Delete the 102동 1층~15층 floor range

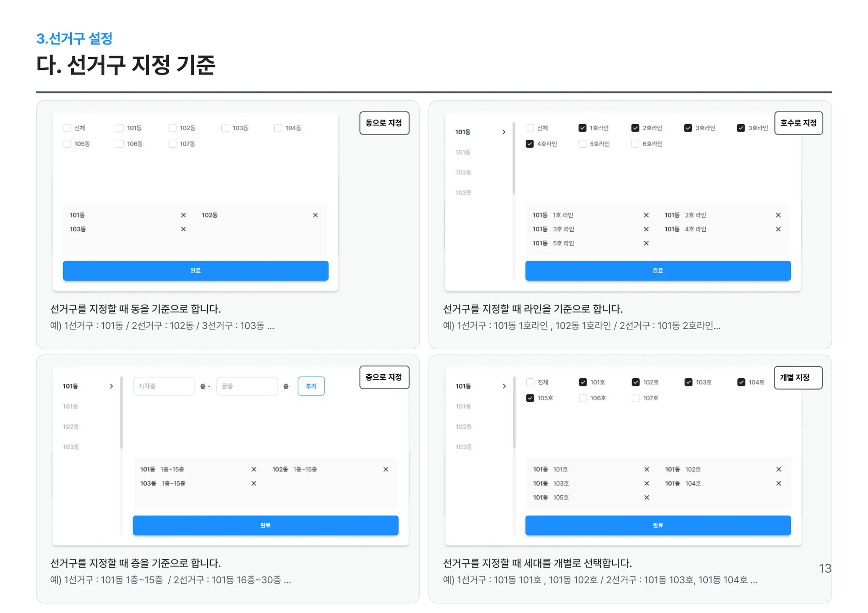(x=386, y=469)
